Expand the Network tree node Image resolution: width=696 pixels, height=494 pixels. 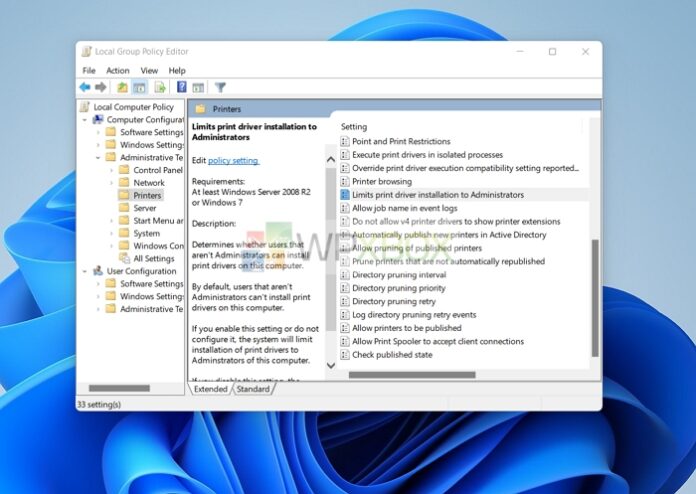[x=111, y=182]
